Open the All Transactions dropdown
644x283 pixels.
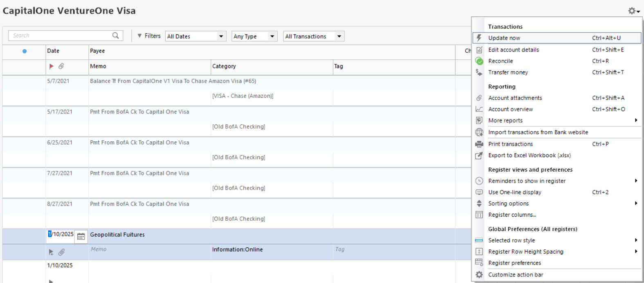[x=314, y=36]
